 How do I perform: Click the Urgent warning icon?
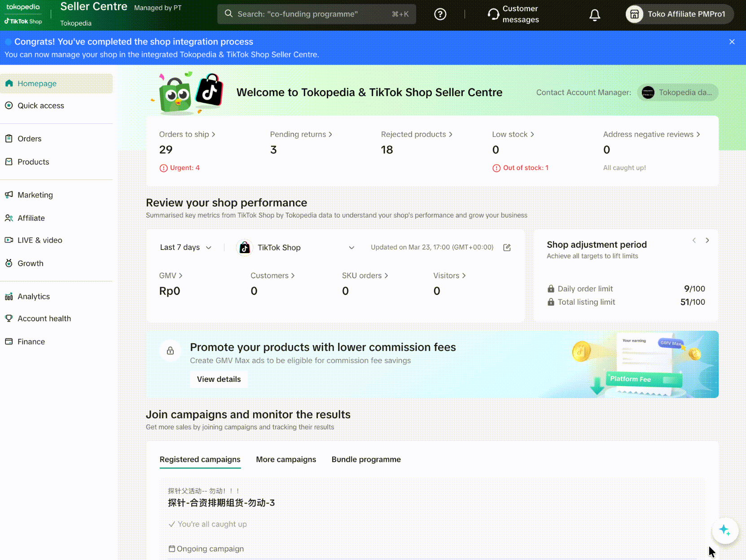click(x=163, y=168)
